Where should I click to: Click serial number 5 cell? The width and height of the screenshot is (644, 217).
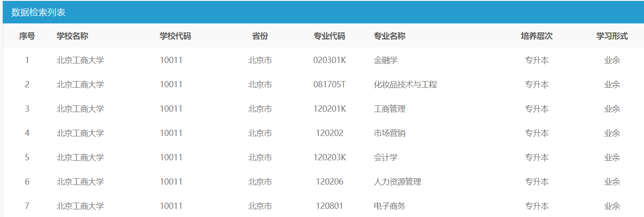point(27,157)
